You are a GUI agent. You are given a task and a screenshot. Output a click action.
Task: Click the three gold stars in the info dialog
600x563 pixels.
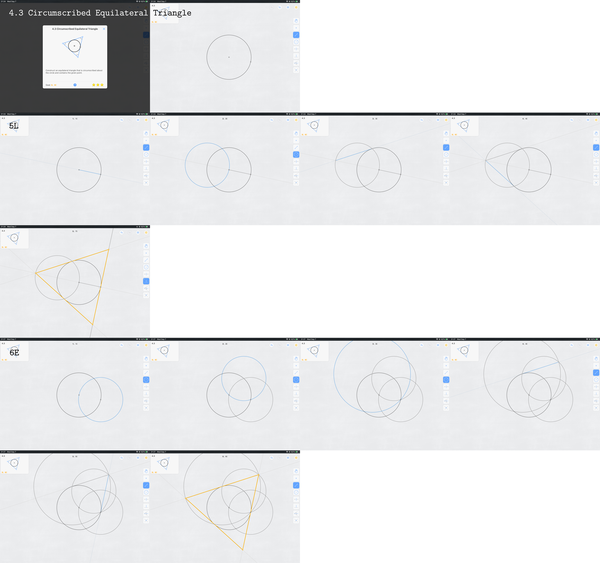(98, 85)
